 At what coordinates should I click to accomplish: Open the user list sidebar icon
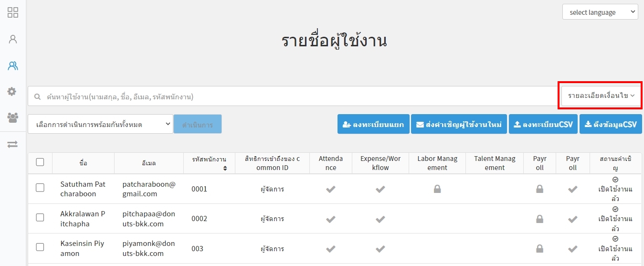13,66
